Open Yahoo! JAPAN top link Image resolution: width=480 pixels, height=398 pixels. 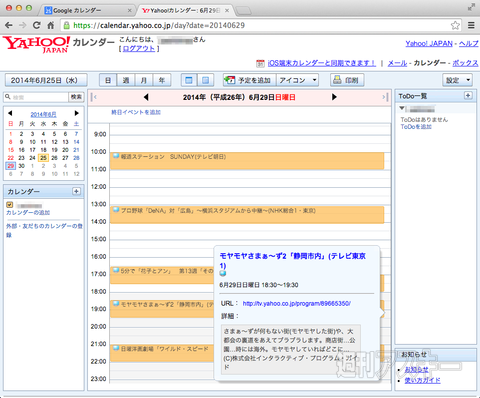[429, 43]
